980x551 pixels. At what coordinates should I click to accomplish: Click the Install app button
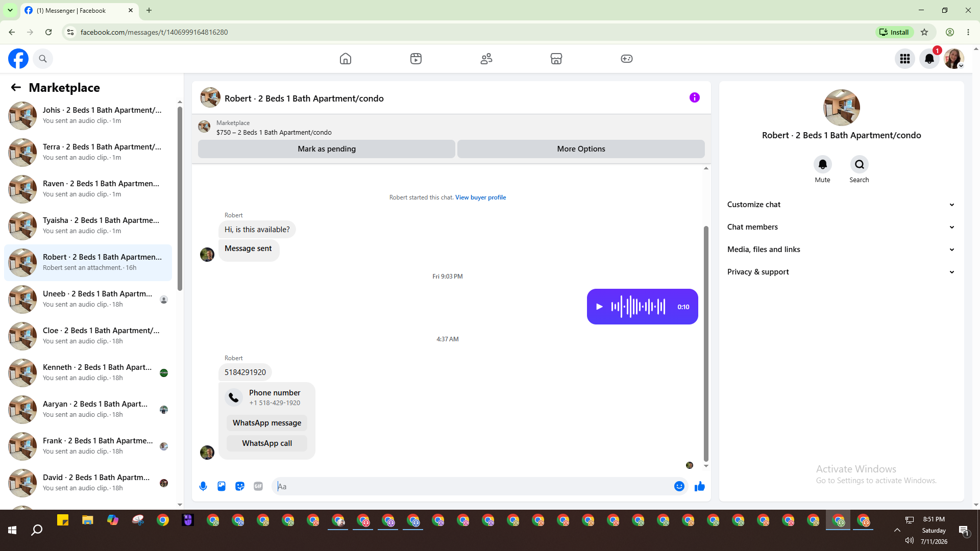click(x=894, y=32)
